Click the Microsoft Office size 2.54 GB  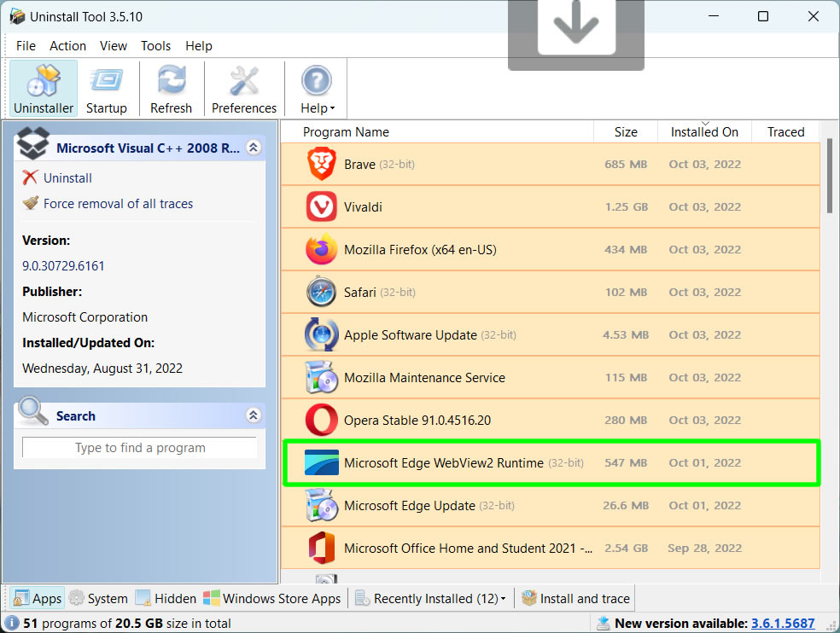click(627, 548)
